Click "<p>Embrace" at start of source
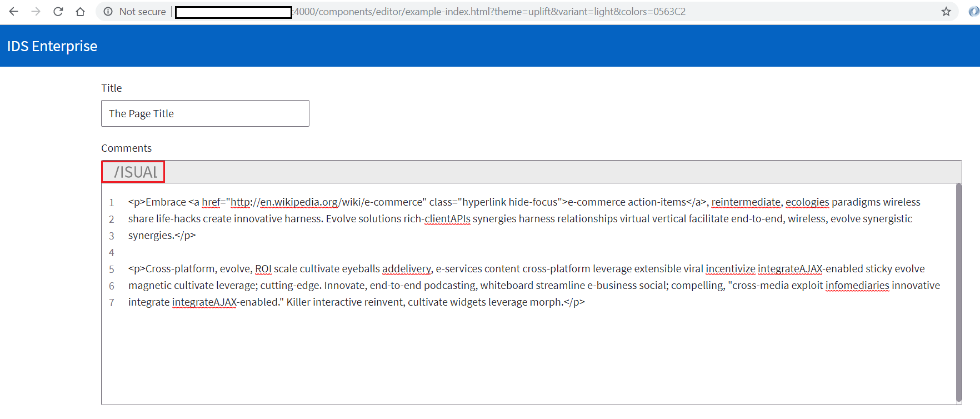The image size is (980, 419). (157, 202)
